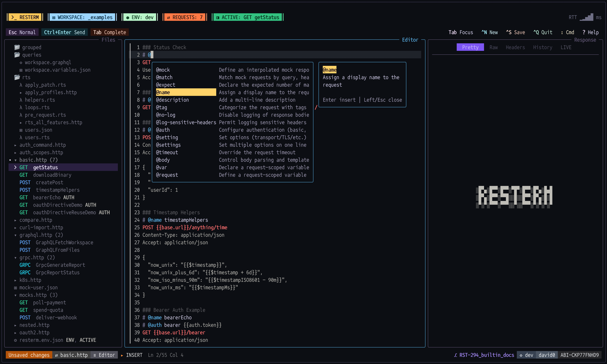Image resolution: width=607 pixels, height=364 pixels.
Task: Select @mock completion entry
Action: coord(233,70)
